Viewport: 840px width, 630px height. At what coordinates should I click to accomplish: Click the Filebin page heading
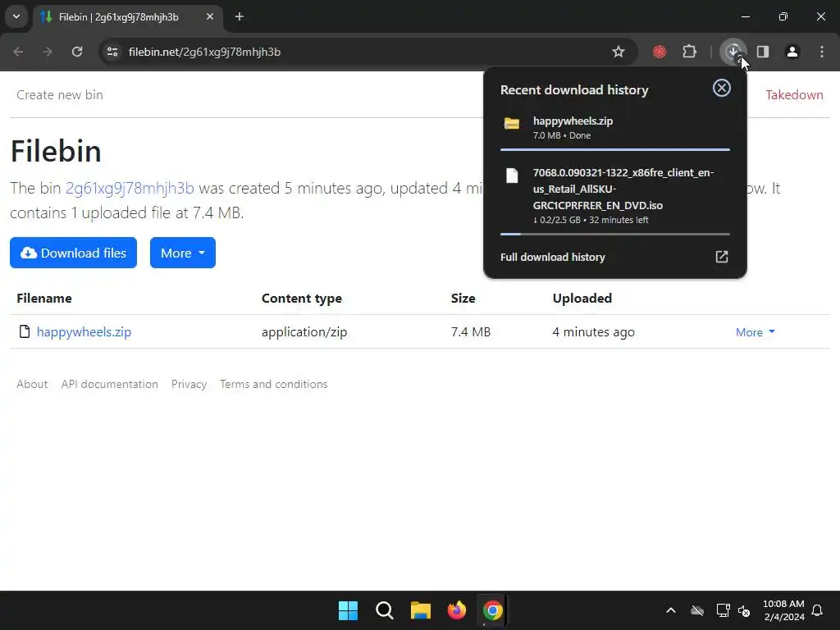coord(56,151)
